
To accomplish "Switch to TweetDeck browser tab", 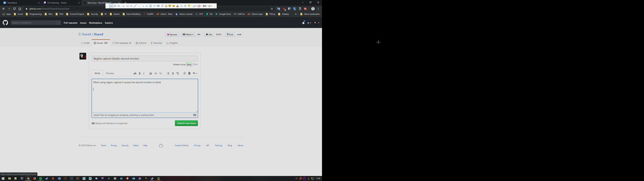I will [21, 3].
